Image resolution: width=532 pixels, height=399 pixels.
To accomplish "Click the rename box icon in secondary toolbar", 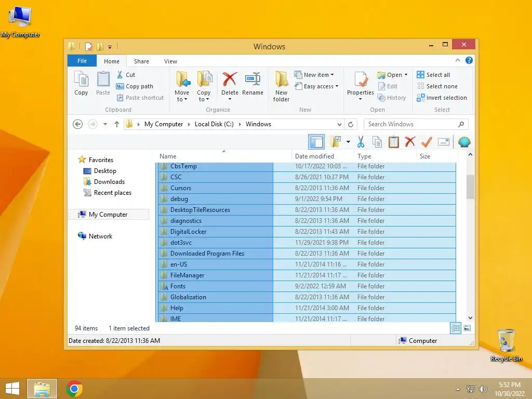I will click(x=444, y=142).
